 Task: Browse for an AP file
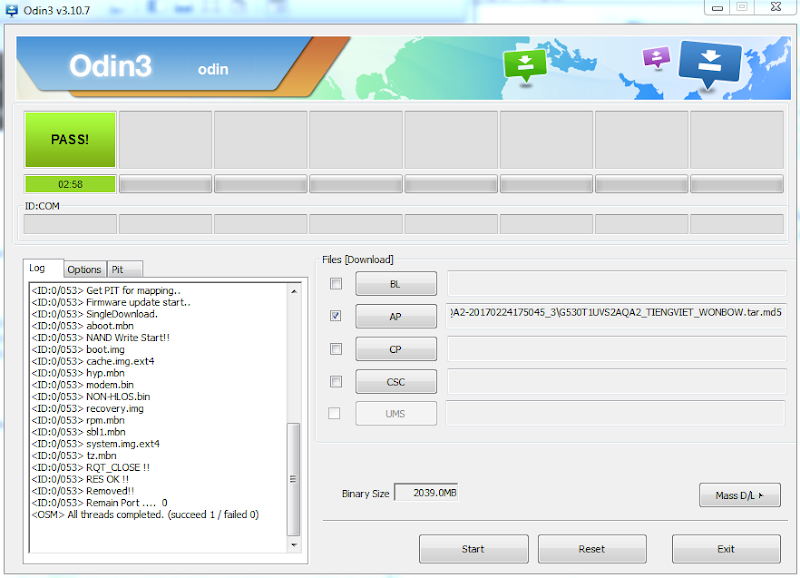(x=396, y=316)
